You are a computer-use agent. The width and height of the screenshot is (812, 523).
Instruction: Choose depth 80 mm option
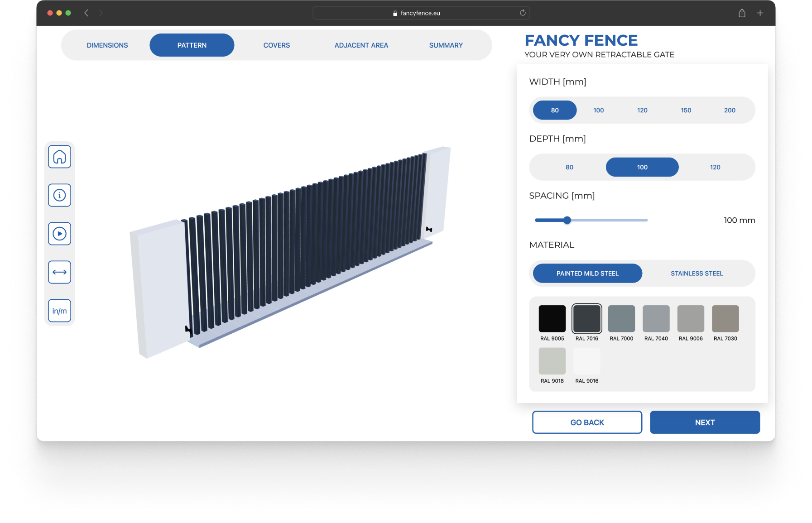click(x=569, y=167)
